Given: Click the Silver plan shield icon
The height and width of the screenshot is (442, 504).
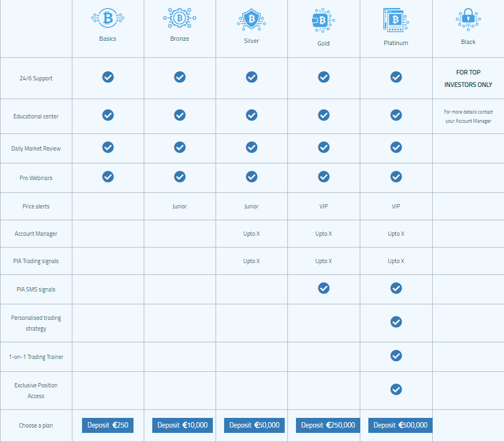Looking at the screenshot, I should [251, 20].
